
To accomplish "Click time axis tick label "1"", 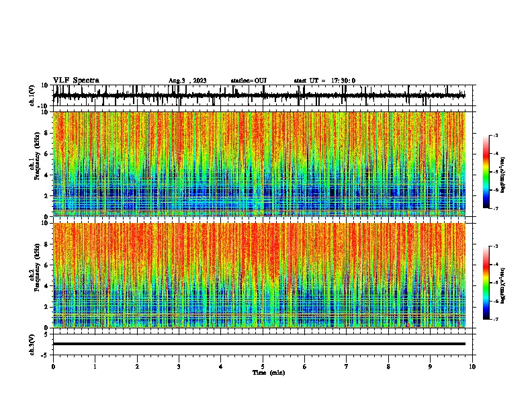I will click(95, 367).
